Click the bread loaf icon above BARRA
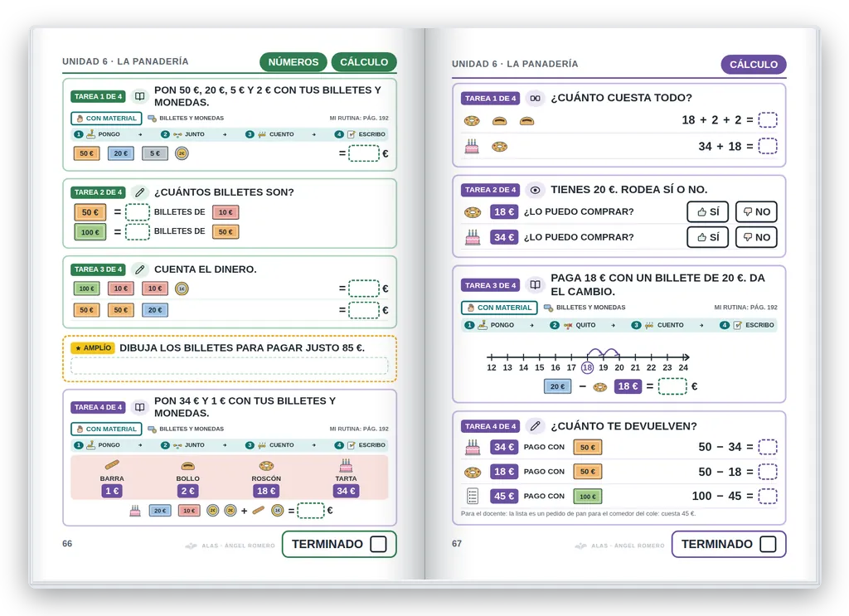Viewport: 849px width, 616px height. click(112, 465)
